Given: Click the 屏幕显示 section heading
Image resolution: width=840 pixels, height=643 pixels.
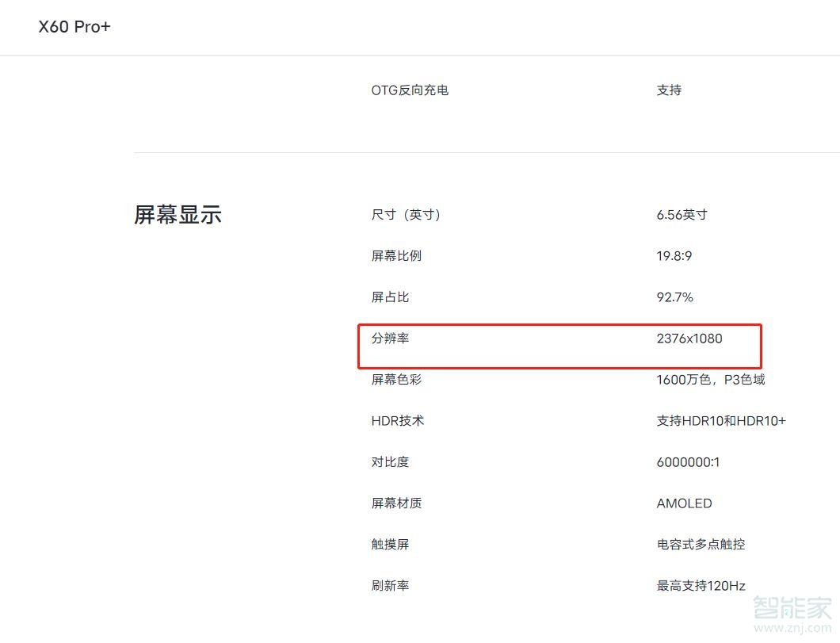Looking at the screenshot, I should 178,214.
